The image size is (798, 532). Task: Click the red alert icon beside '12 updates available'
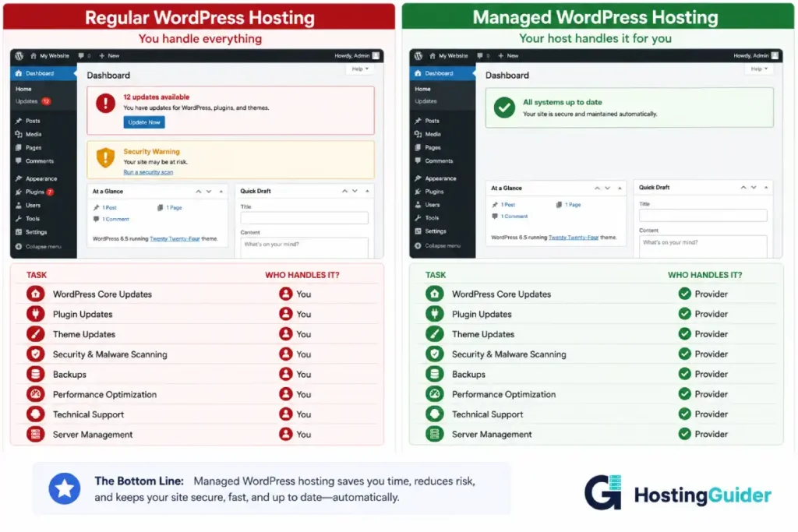coord(105,104)
